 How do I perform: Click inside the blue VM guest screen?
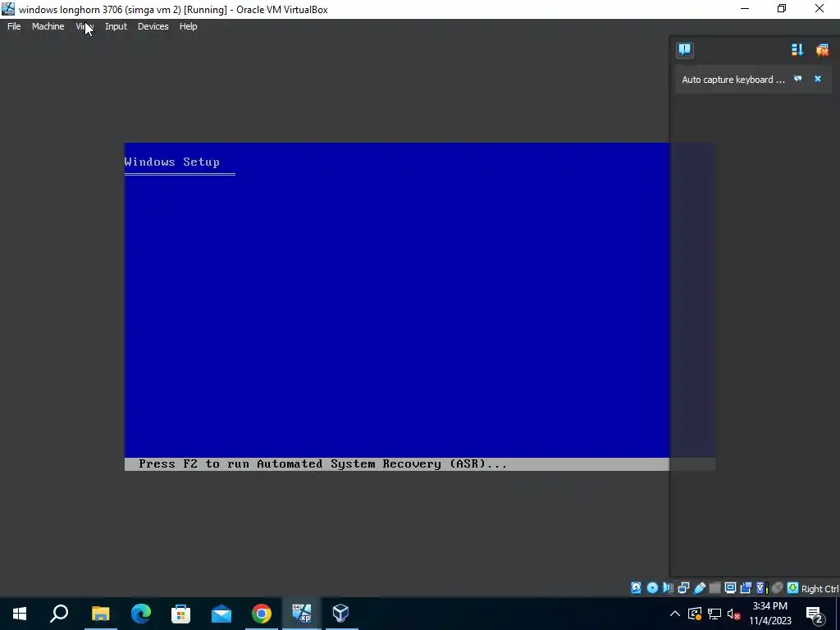click(x=397, y=307)
